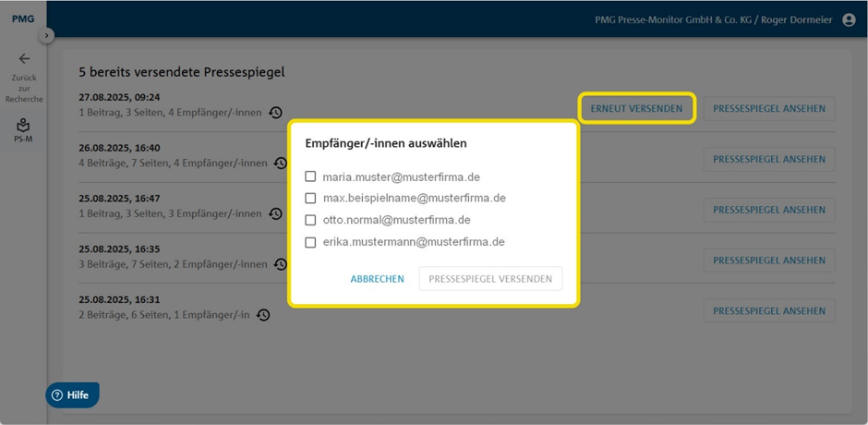
Task: Click the Roger Dormeier account name
Action: coord(796,20)
